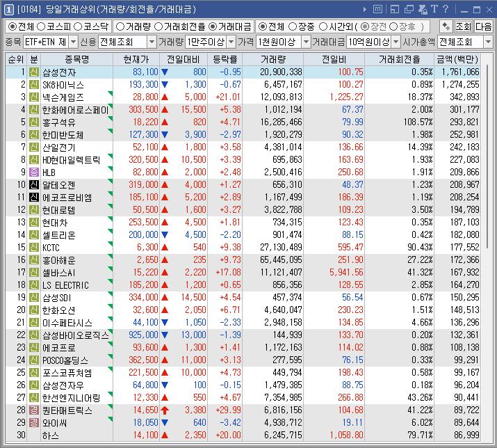
Task: Open the stock 한화에어로스페이스
Action: click(x=76, y=110)
